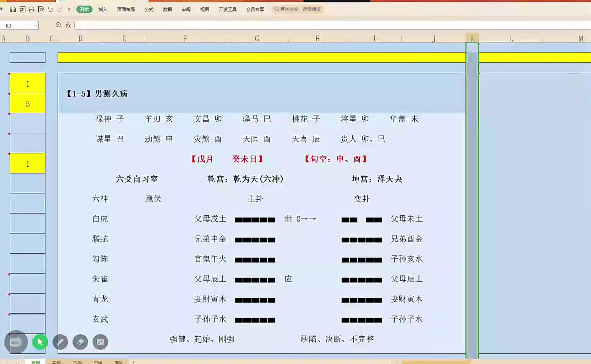591x364 pixels.
Task: Click the 会员专享 (Member Exclusive) tab
Action: click(255, 10)
